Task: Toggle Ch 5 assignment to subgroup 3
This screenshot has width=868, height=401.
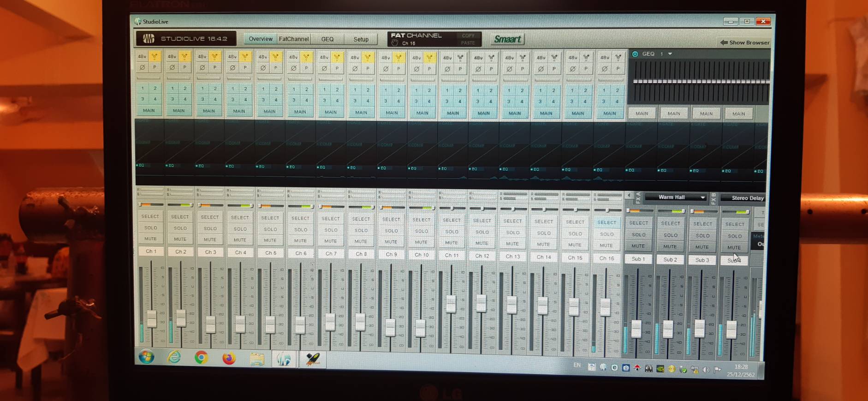Action: 263,100
